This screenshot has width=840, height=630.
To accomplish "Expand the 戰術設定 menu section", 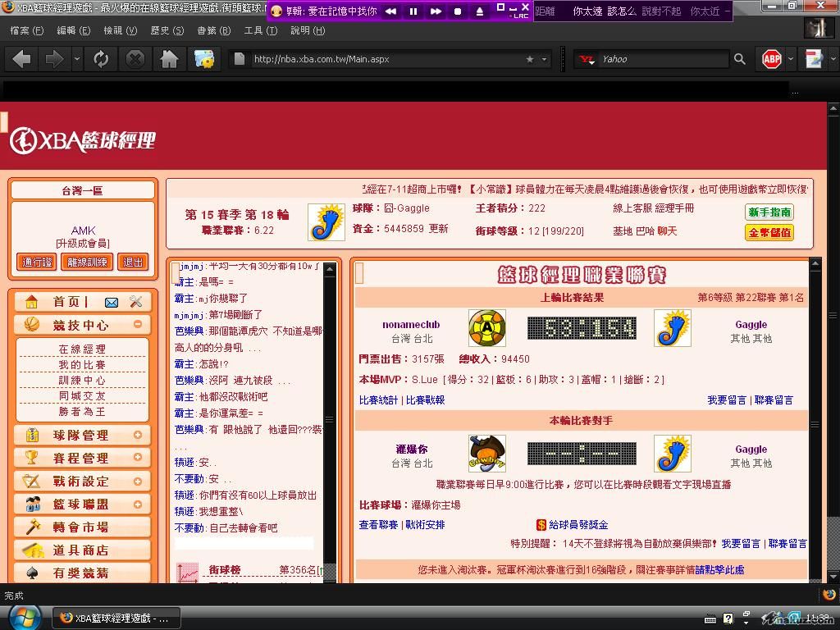I will [x=138, y=481].
